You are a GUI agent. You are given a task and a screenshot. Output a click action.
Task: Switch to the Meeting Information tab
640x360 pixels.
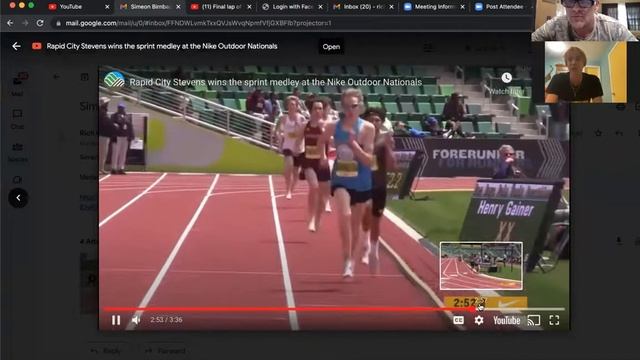point(434,7)
